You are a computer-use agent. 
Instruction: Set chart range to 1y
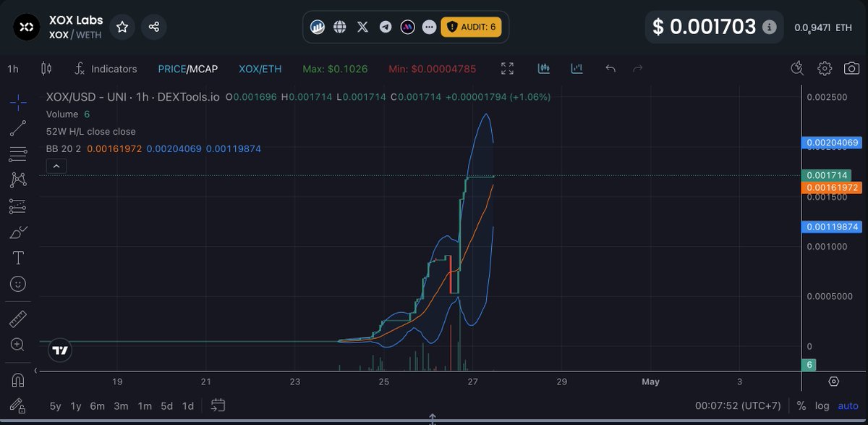point(76,406)
